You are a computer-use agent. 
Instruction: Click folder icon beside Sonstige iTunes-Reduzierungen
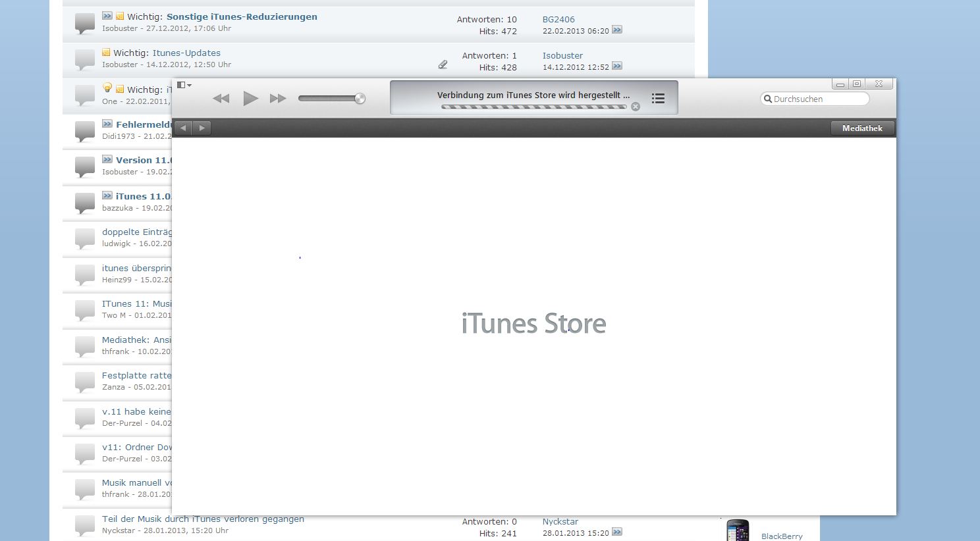[x=120, y=16]
